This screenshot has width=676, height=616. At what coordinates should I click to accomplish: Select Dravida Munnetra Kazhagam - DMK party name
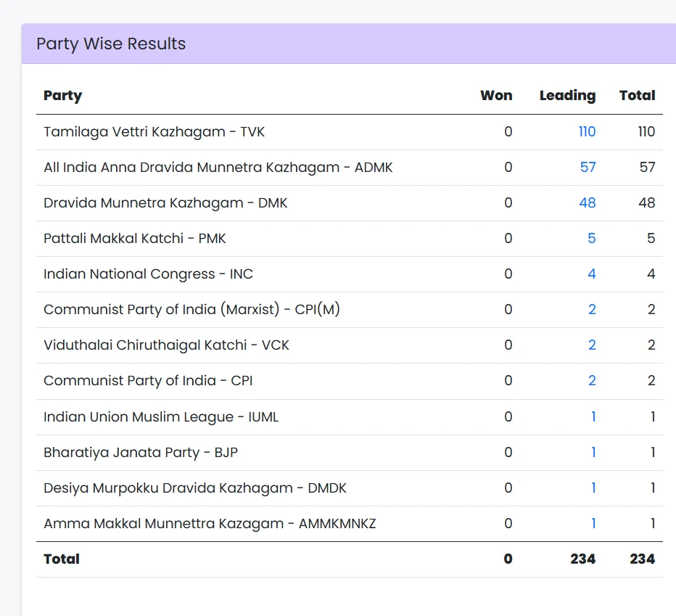(x=165, y=202)
